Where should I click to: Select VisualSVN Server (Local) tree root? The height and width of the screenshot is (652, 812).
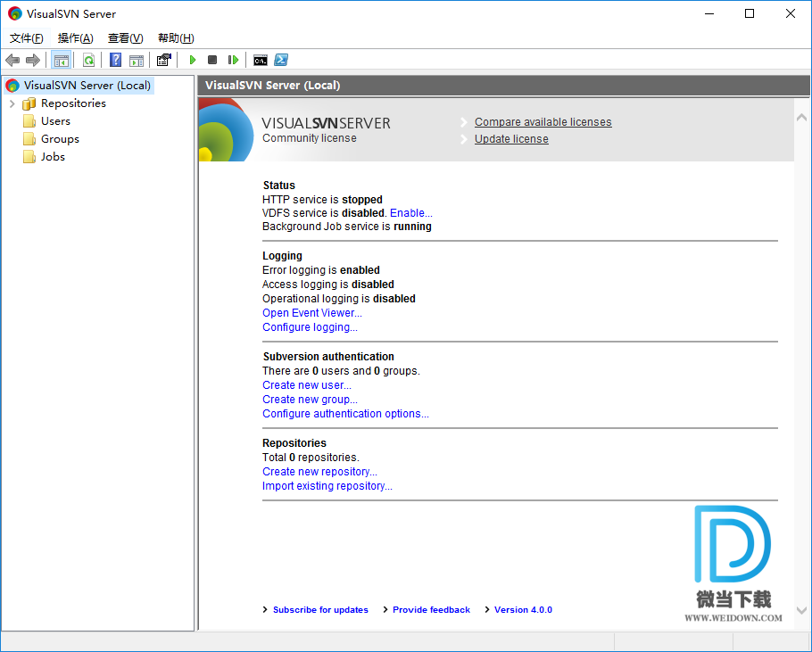tap(87, 86)
